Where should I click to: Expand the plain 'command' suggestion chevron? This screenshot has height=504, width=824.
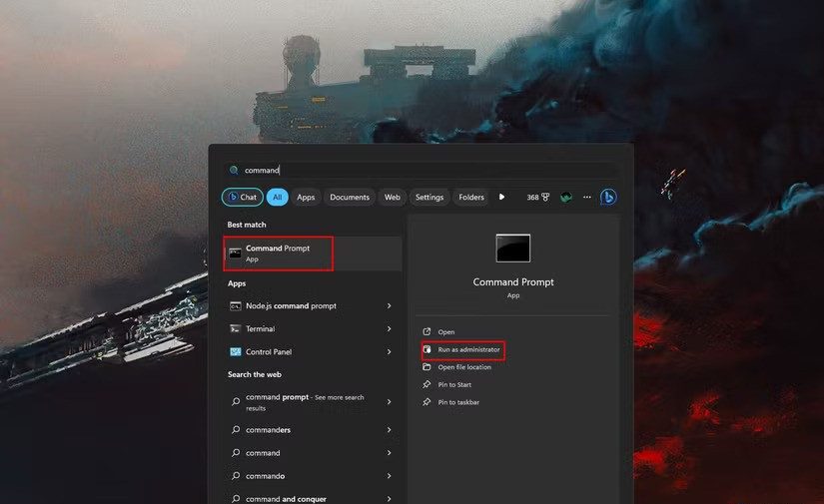click(x=389, y=453)
